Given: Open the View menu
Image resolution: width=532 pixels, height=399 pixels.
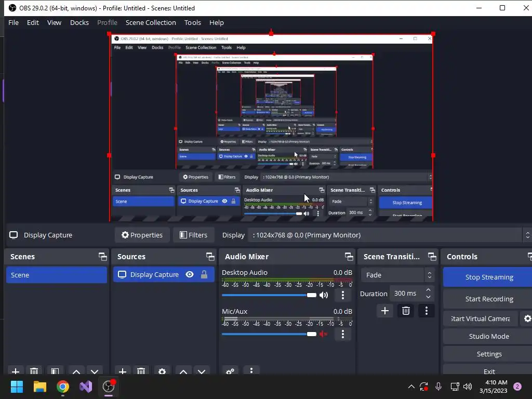Looking at the screenshot, I should (54, 23).
